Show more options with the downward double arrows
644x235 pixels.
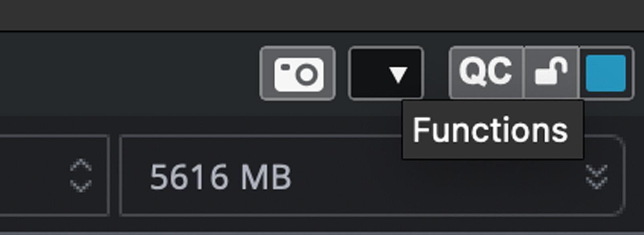tap(597, 176)
